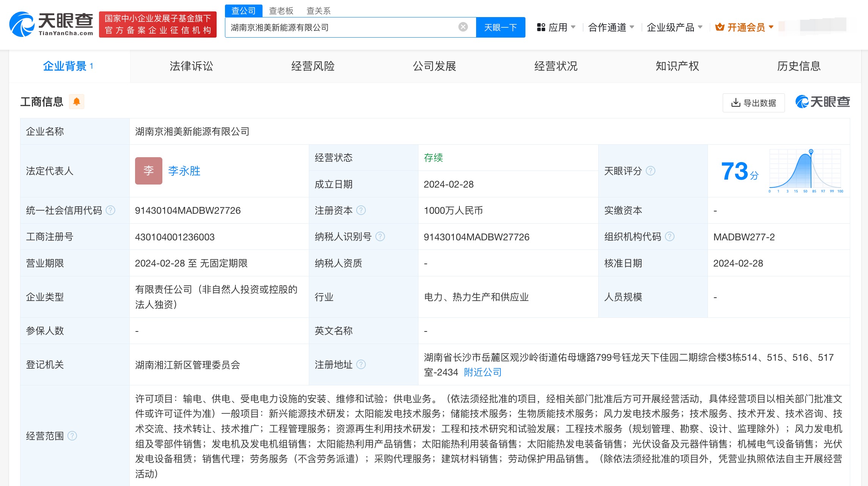The width and height of the screenshot is (868, 486).
Task: Open the 开通会员 membership dropdown
Action: tap(744, 27)
